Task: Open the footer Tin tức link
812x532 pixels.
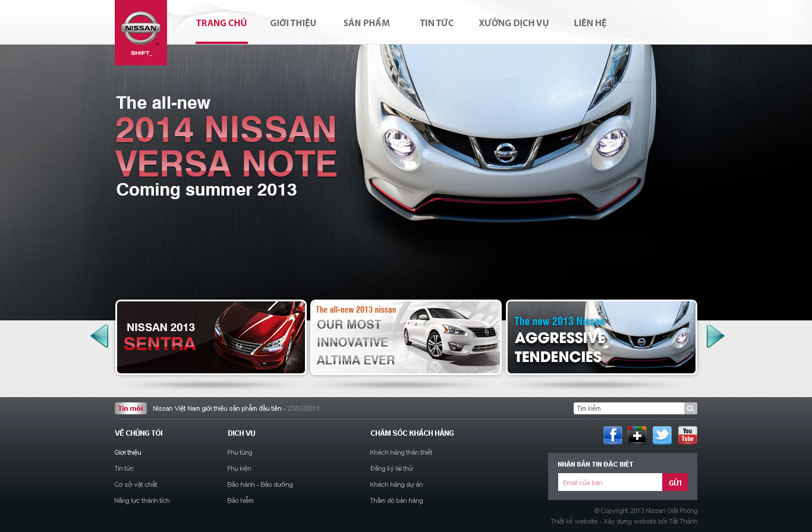Action: [x=124, y=468]
